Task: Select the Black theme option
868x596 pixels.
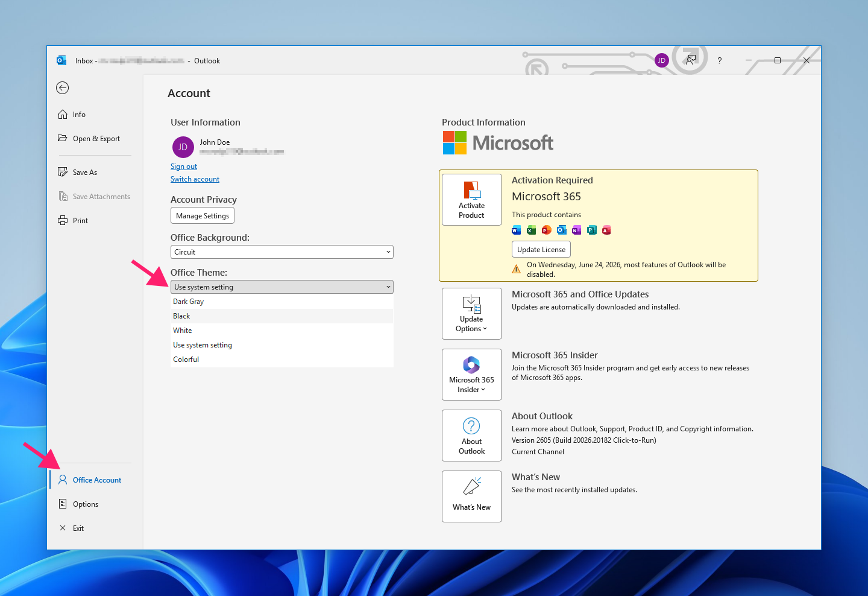Action: point(282,316)
